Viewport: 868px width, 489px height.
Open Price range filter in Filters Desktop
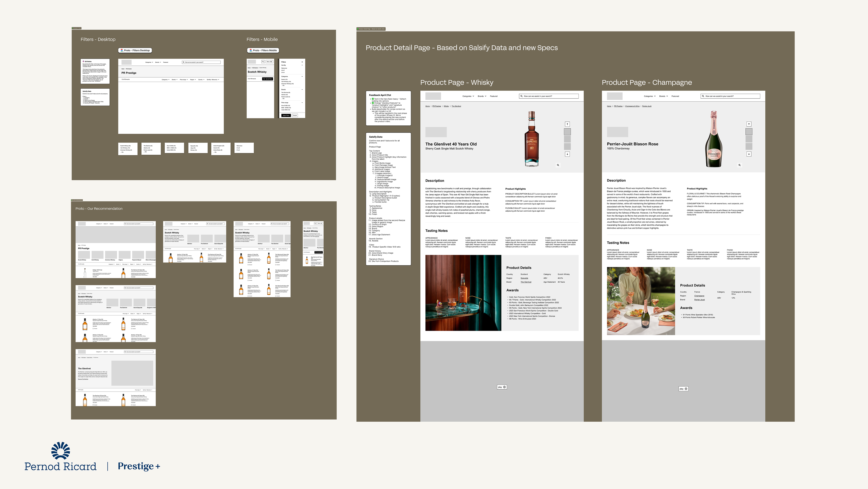tap(184, 80)
